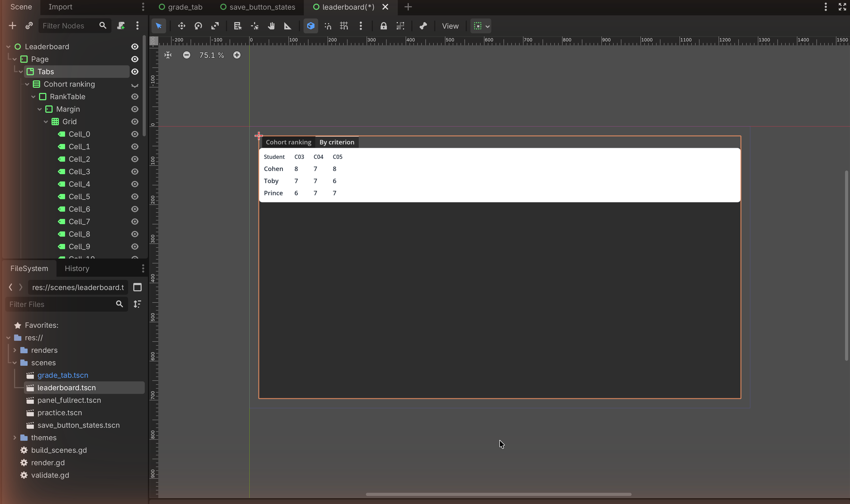
Task: Collapse the Margin node
Action: 40,109
